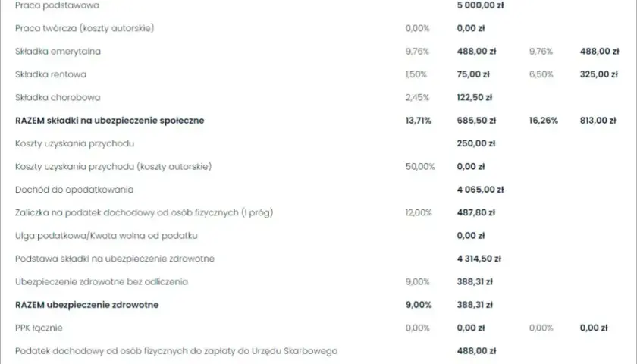
Task: Click RAZEM ubezpieczenie zdrowotne heading
Action: [x=86, y=305]
